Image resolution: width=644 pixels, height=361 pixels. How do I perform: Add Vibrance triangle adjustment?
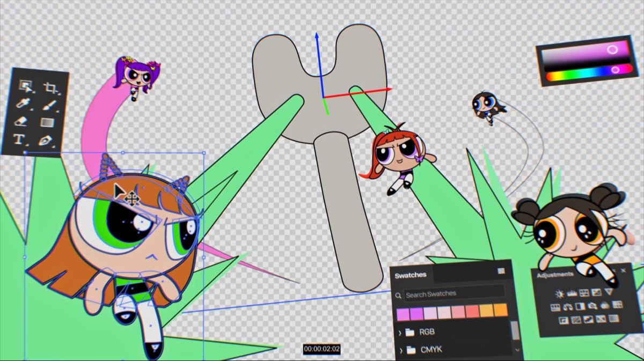(x=609, y=291)
